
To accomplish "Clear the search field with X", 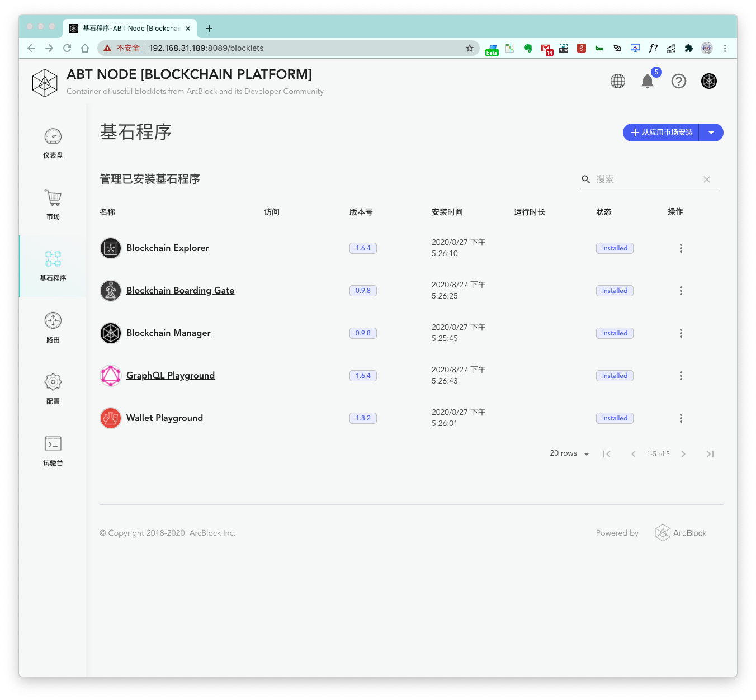I will click(x=707, y=179).
